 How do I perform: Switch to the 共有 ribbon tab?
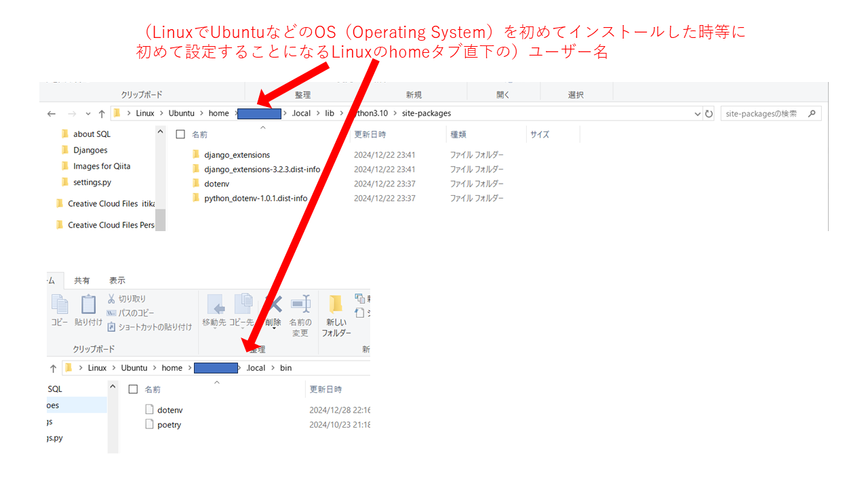tap(82, 281)
